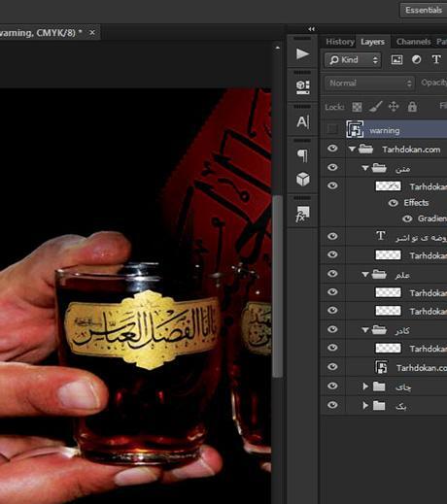Hide the علم group
Image resolution: width=447 pixels, height=504 pixels.
tap(332, 274)
